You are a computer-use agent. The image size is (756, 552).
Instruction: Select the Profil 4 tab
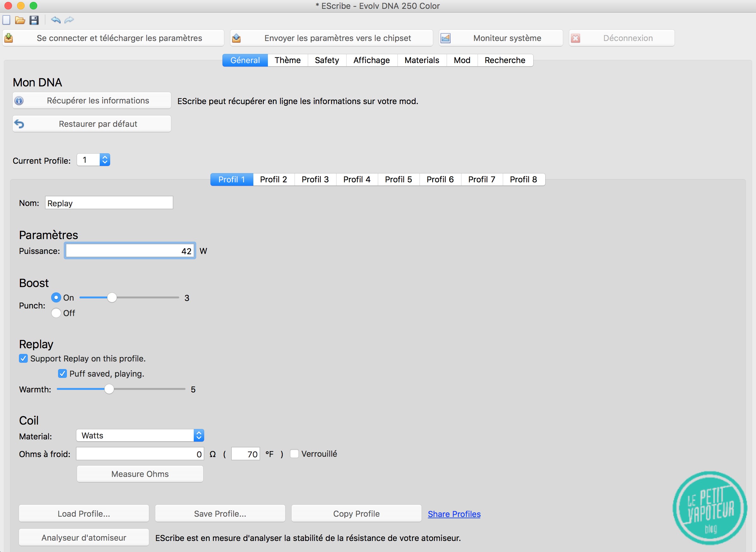(357, 179)
